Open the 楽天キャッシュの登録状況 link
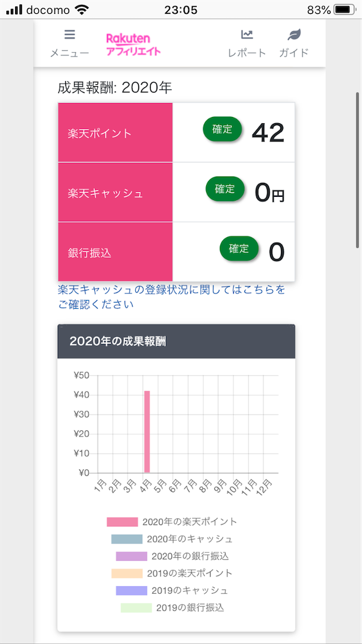362x644 pixels. (172, 297)
